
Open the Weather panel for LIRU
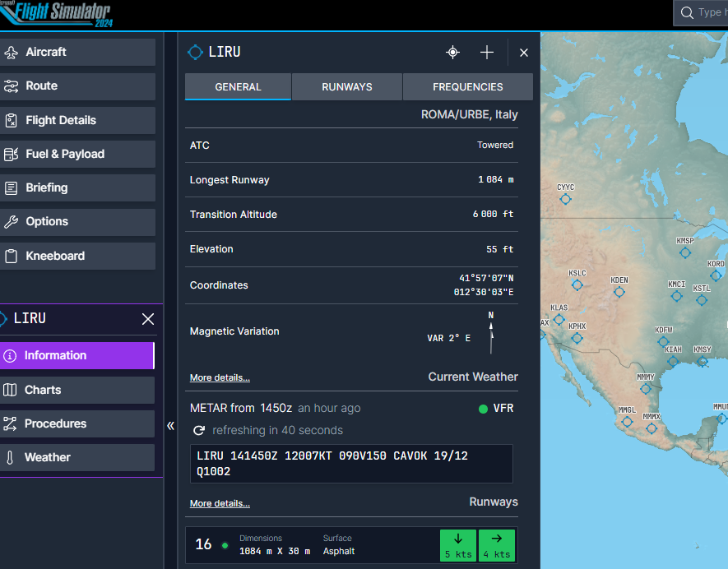coord(78,457)
